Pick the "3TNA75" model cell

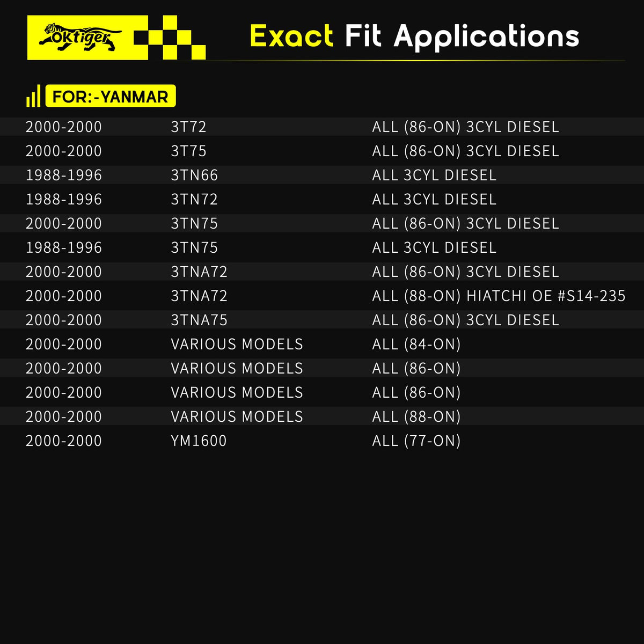(x=199, y=320)
